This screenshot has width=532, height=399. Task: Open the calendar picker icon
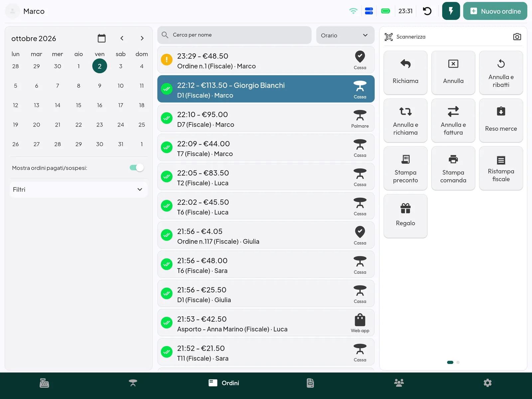pyautogui.click(x=102, y=38)
